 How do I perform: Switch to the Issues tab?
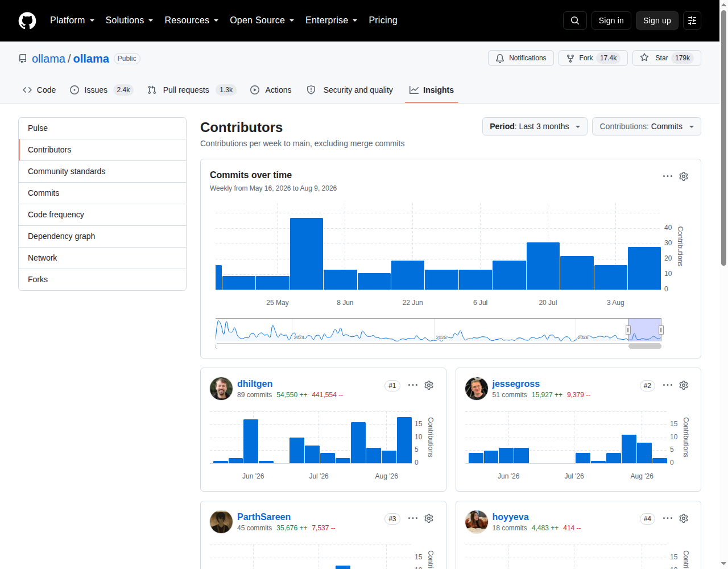(x=101, y=90)
